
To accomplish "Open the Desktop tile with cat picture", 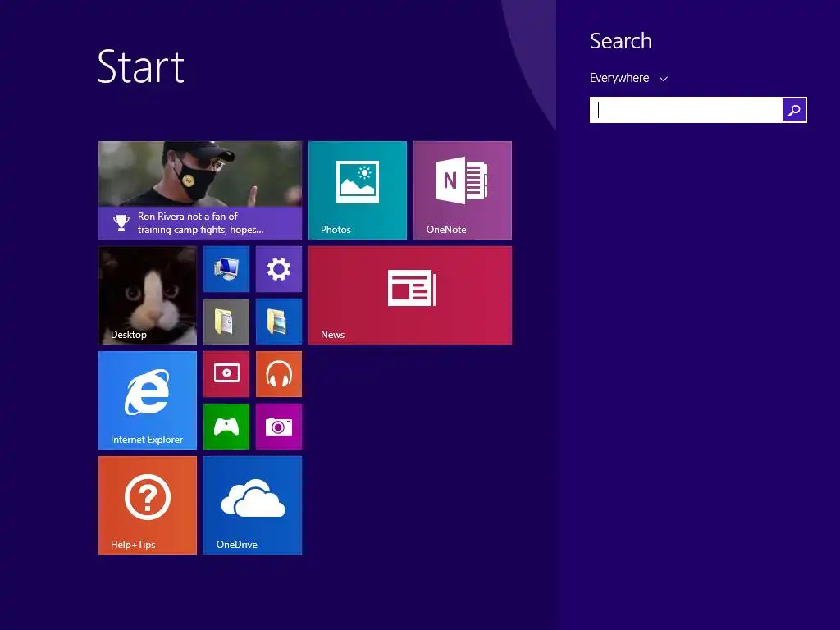I will pos(148,295).
